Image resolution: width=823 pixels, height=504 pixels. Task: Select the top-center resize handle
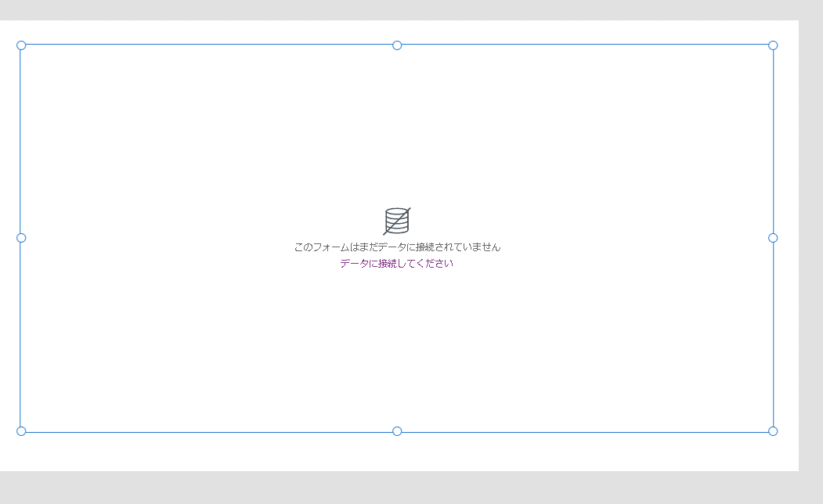pyautogui.click(x=397, y=45)
